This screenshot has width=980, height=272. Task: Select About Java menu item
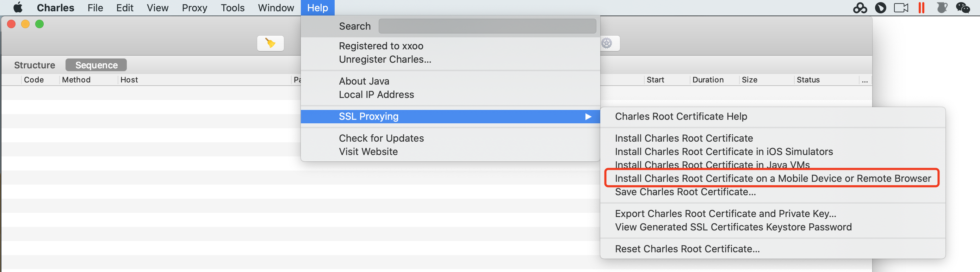click(x=451, y=81)
